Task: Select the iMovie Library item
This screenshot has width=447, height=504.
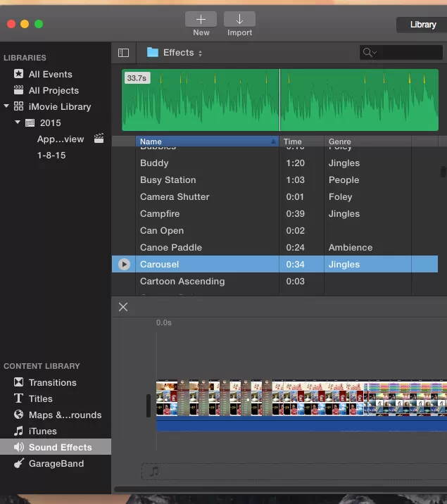Action: [60, 107]
